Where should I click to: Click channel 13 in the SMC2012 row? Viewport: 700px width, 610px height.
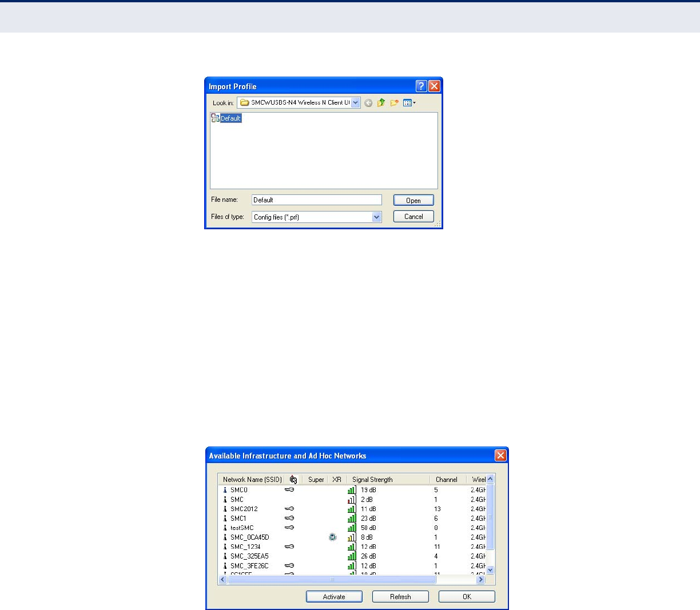(437, 509)
